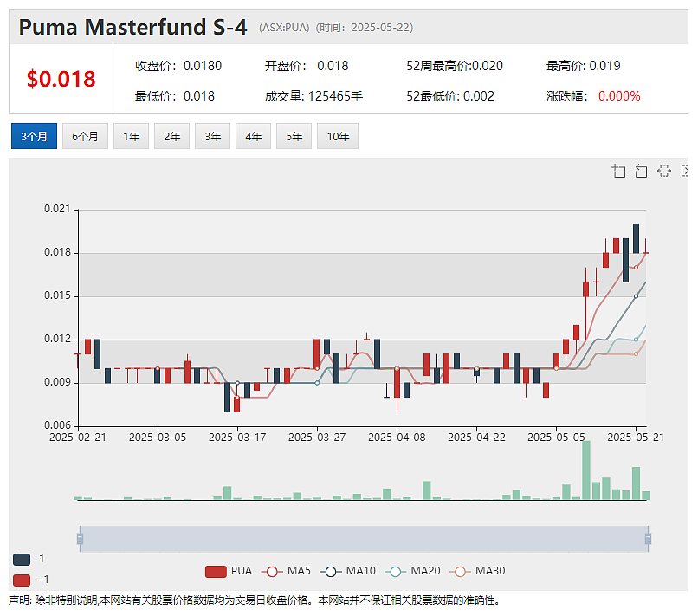Select the 3个月 time range tab
The width and height of the screenshot is (698, 616).
coord(34,136)
